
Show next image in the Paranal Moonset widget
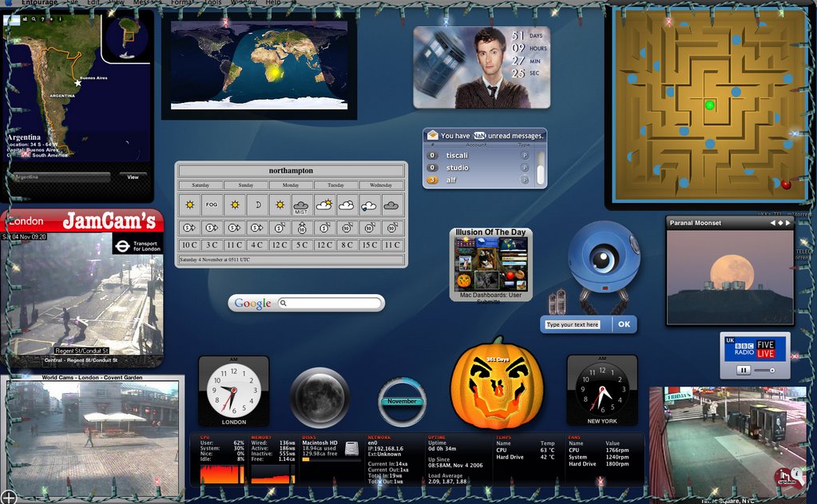[x=787, y=223]
